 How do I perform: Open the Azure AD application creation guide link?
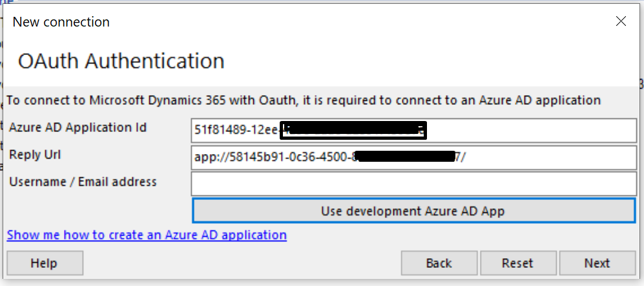[147, 235]
